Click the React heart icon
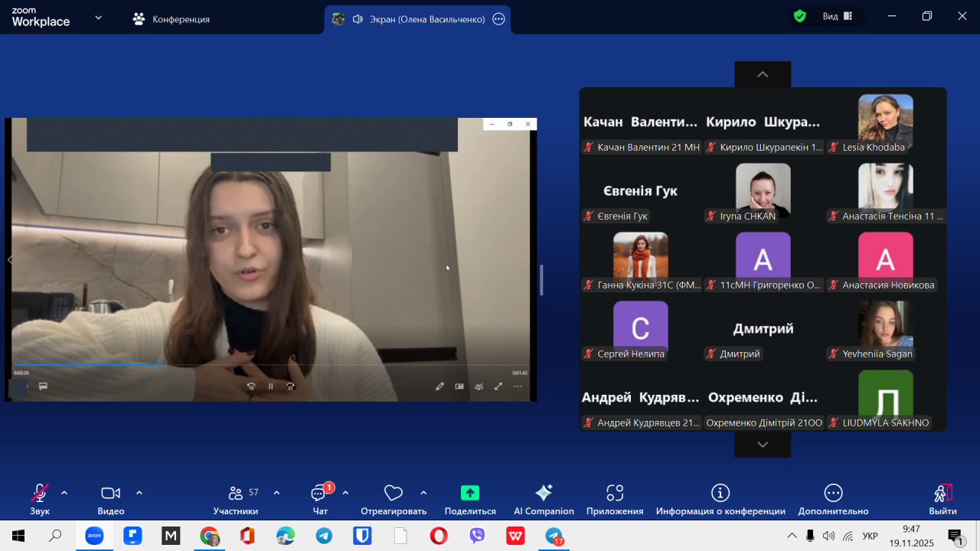This screenshot has width=980, height=551. pos(394,493)
